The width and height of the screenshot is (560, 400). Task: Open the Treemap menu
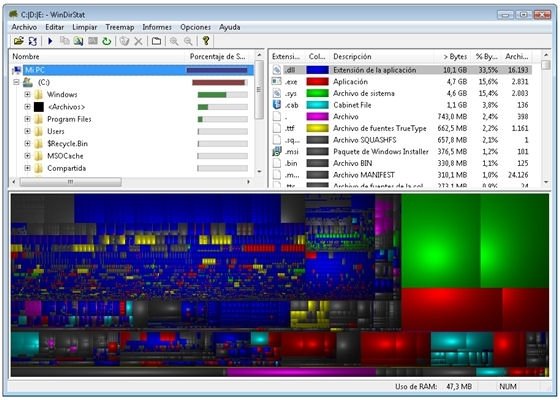[x=120, y=27]
